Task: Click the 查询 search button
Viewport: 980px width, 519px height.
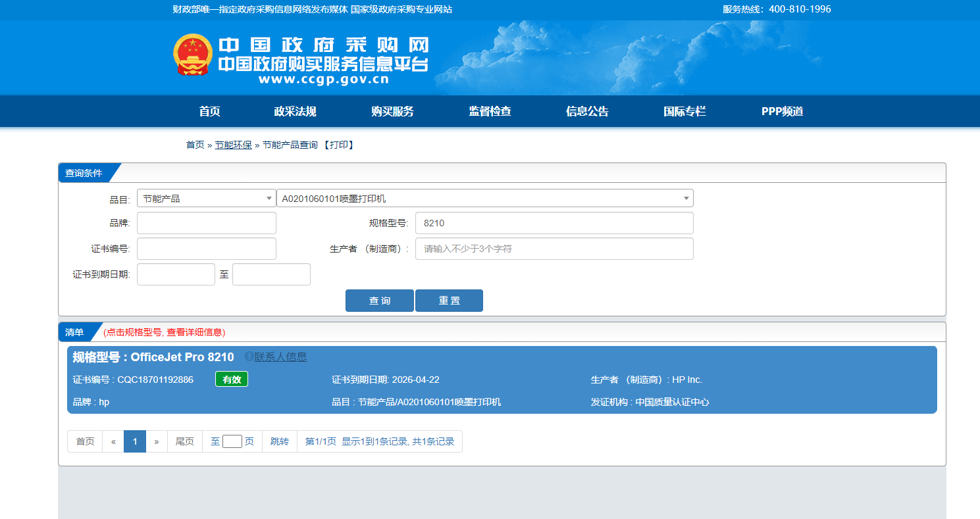Action: pyautogui.click(x=380, y=301)
